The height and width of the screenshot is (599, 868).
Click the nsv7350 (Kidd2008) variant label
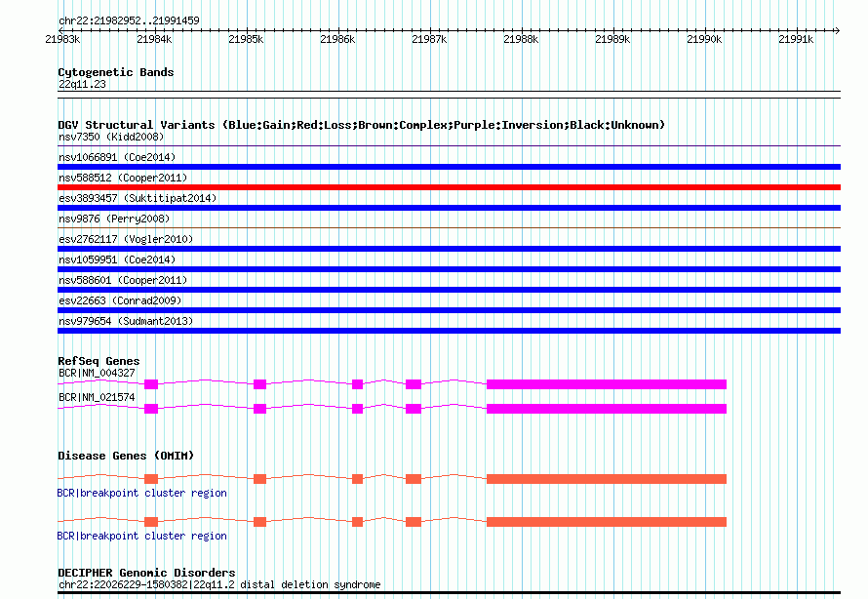tap(111, 137)
